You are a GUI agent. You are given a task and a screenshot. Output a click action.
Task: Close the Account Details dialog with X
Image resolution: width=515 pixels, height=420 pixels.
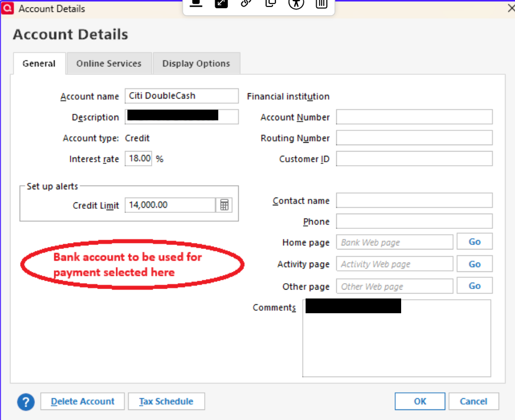(x=511, y=8)
